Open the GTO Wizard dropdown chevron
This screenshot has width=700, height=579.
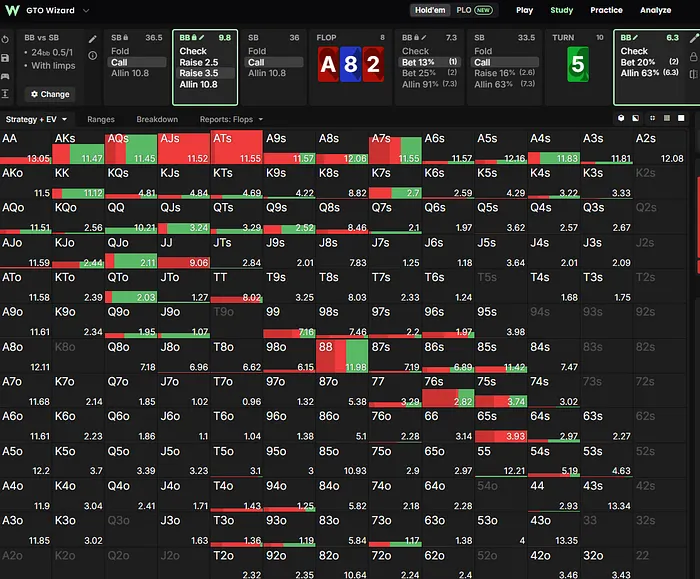point(86,10)
